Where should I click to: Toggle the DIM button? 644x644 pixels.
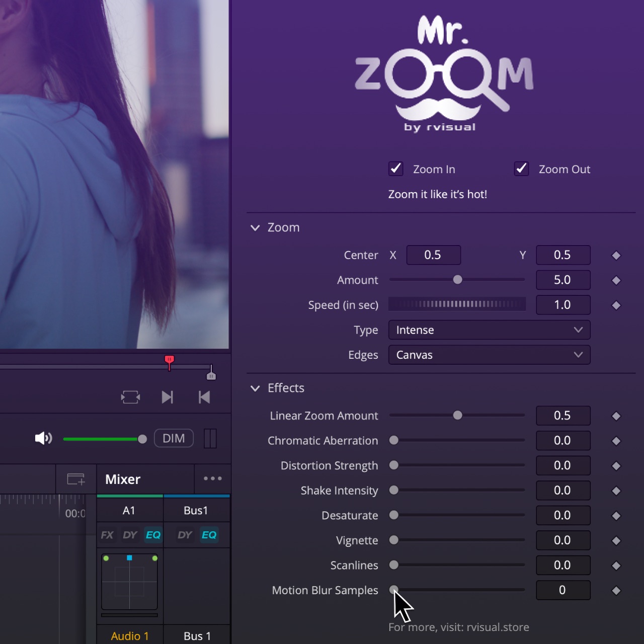coord(174,438)
